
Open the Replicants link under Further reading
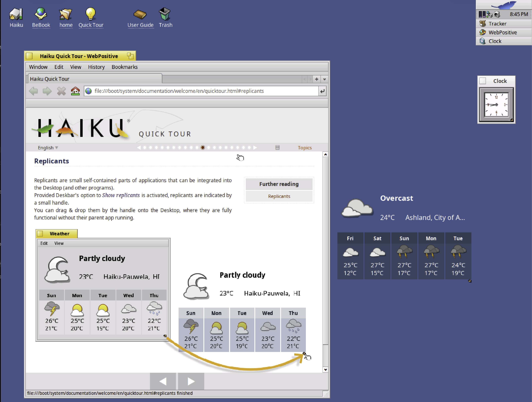[x=279, y=196]
